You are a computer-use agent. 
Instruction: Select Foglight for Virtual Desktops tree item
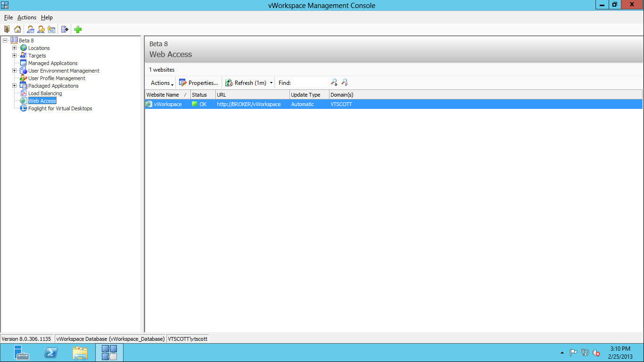coord(60,108)
